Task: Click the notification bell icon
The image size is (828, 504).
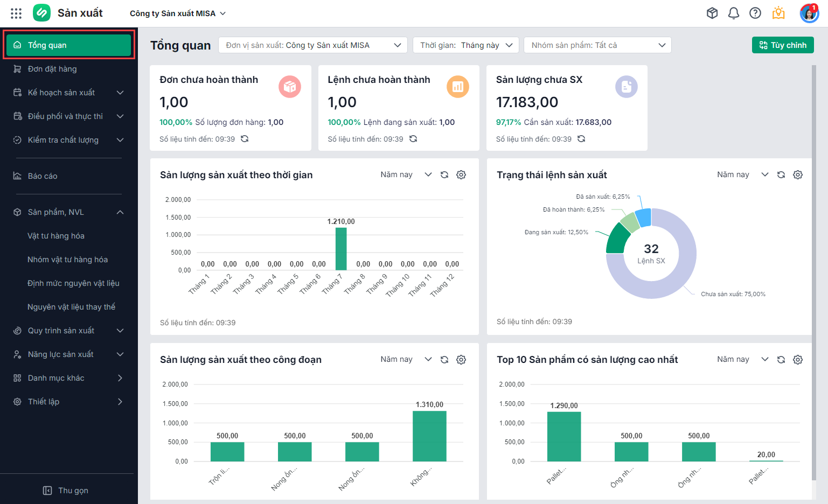Action: [x=733, y=13]
